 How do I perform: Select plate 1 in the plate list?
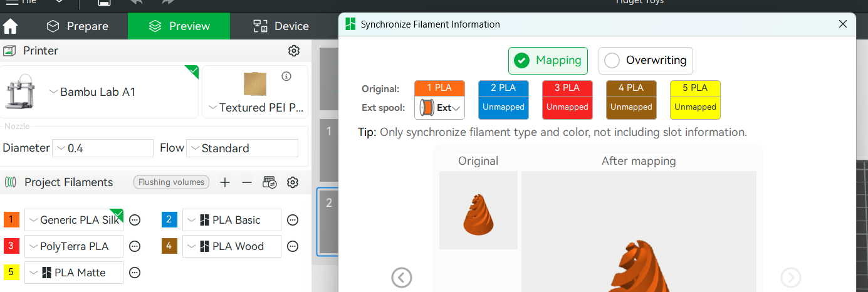[328, 150]
